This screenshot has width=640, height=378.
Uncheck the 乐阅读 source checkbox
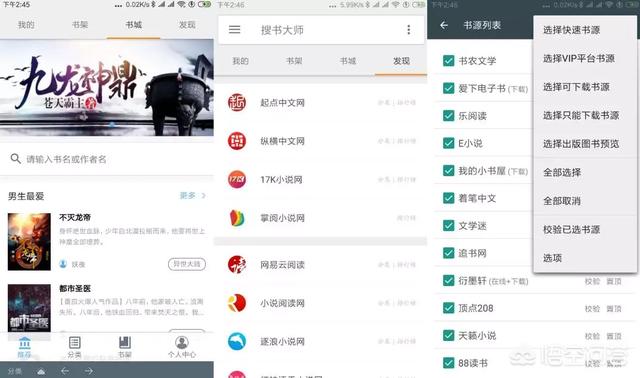[449, 116]
